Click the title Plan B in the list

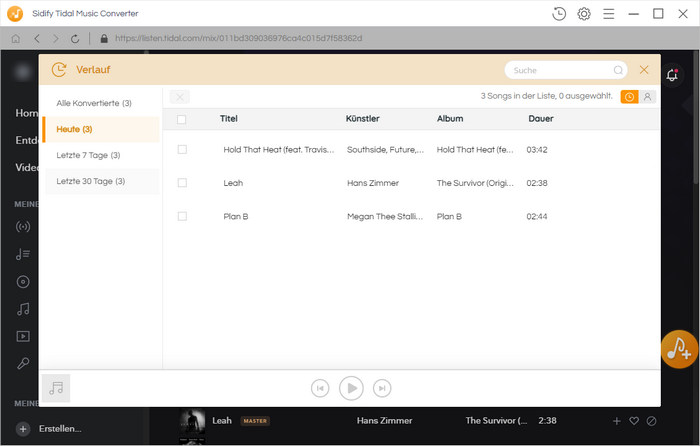tap(236, 217)
